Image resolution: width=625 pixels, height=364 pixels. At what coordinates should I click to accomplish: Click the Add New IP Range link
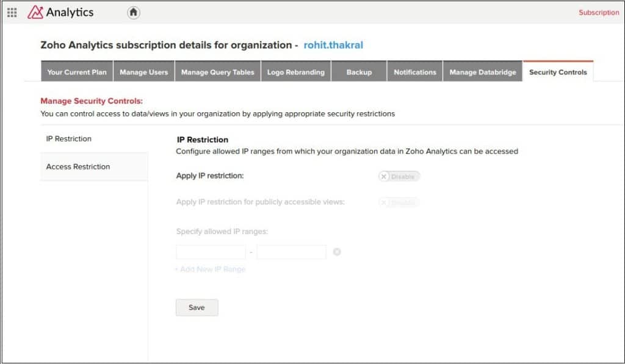[211, 269]
